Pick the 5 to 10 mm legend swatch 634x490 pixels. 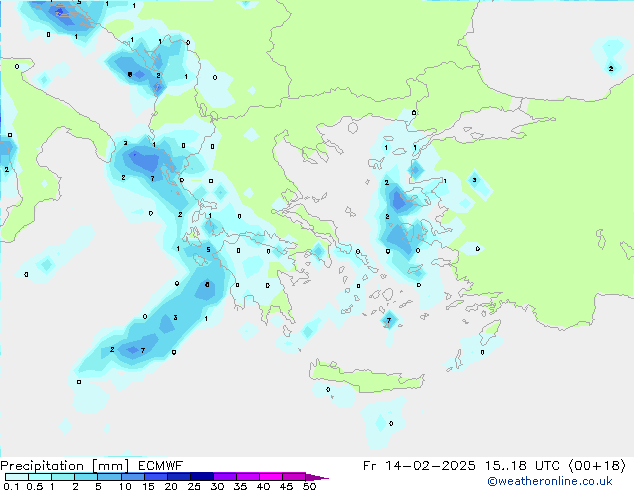109,477
